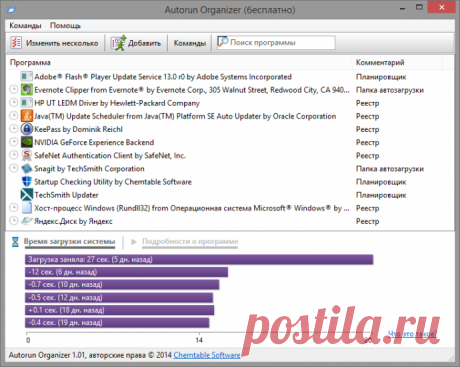
Task: Select Adobe Flash Player Update Service row text
Action: pyautogui.click(x=163, y=77)
